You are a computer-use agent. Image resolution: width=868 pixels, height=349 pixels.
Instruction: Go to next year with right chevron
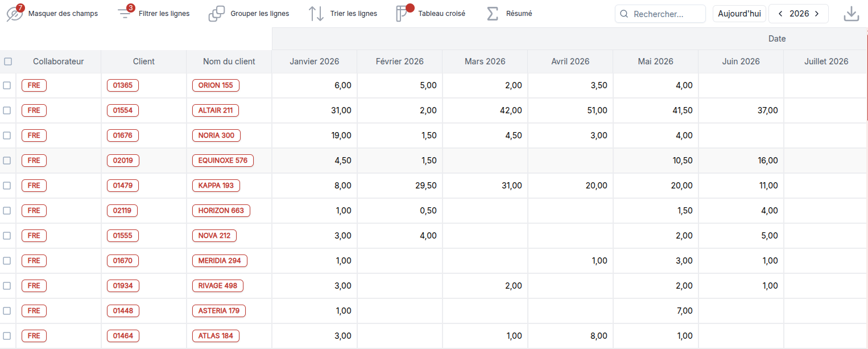click(817, 14)
